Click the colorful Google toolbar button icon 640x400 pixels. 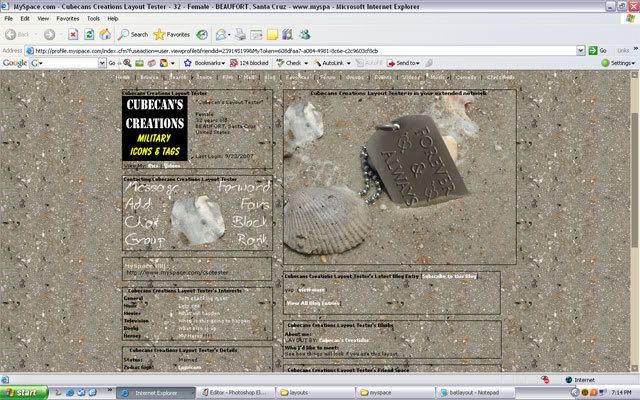(x=164, y=63)
